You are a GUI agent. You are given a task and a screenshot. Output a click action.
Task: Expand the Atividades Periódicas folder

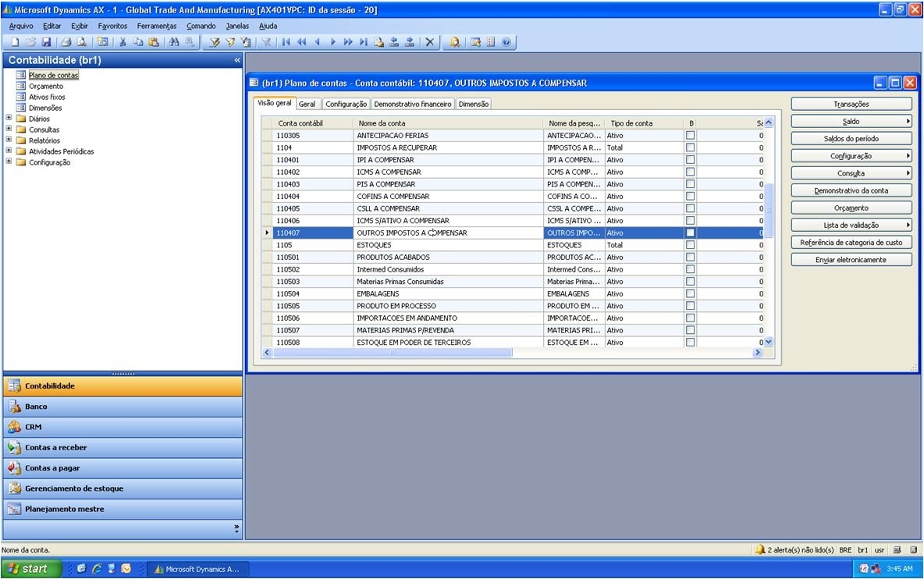click(x=9, y=150)
